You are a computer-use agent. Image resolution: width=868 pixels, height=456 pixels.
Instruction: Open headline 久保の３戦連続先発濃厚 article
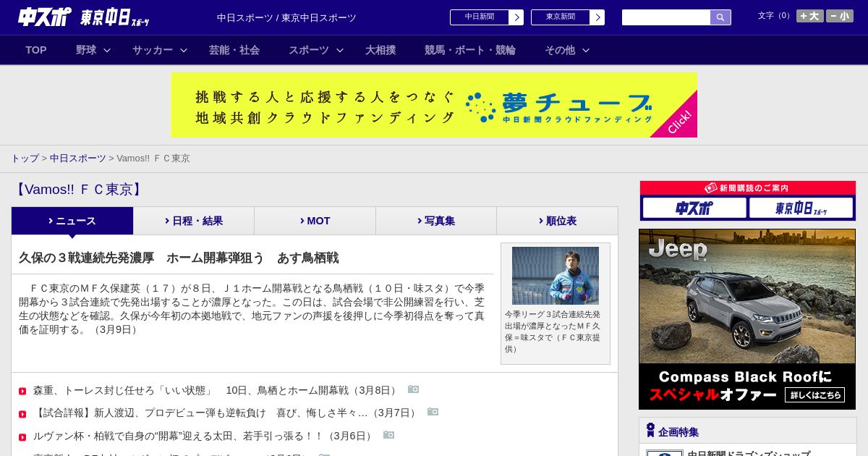click(x=179, y=258)
